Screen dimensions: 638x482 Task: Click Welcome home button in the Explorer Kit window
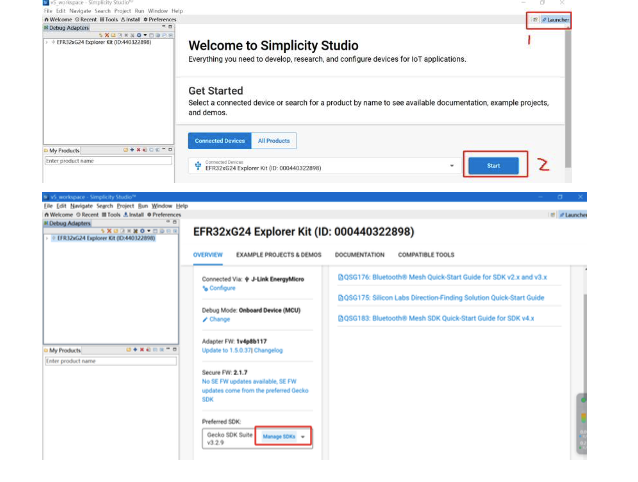[59, 215]
